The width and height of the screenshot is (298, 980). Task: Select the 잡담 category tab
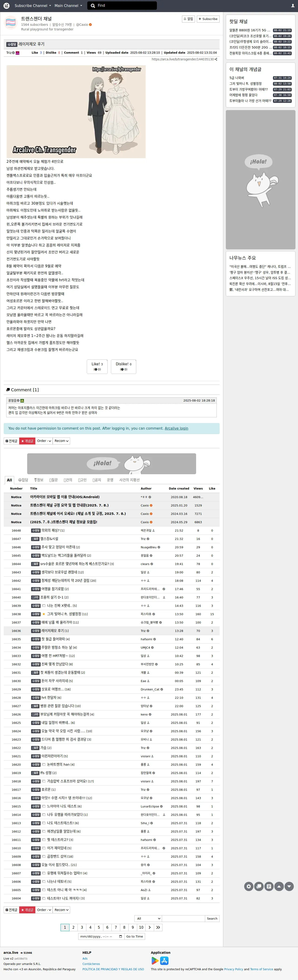click(x=23, y=480)
